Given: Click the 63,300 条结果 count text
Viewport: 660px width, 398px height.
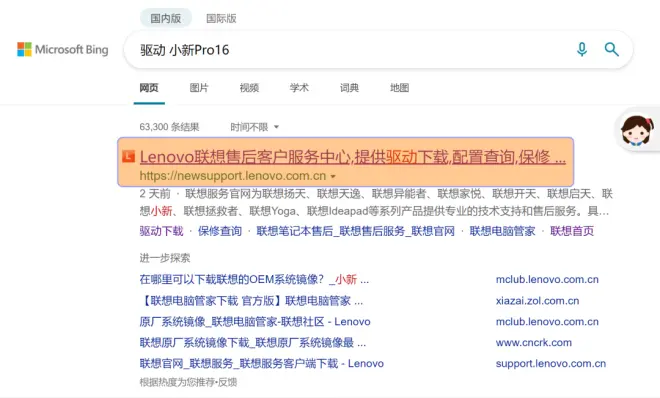Looking at the screenshot, I should [169, 127].
